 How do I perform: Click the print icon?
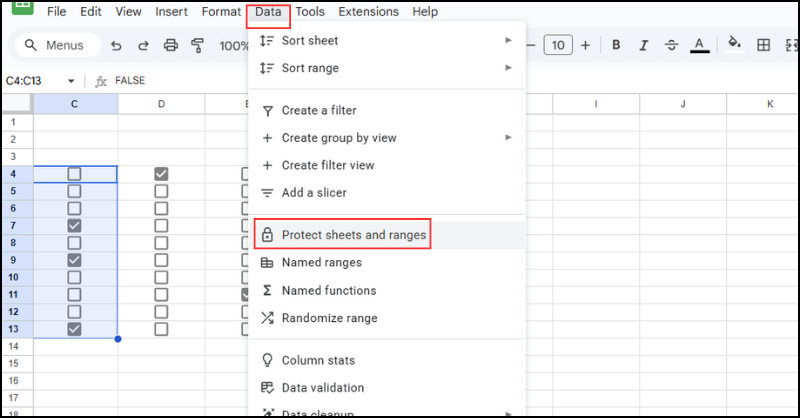click(x=170, y=45)
